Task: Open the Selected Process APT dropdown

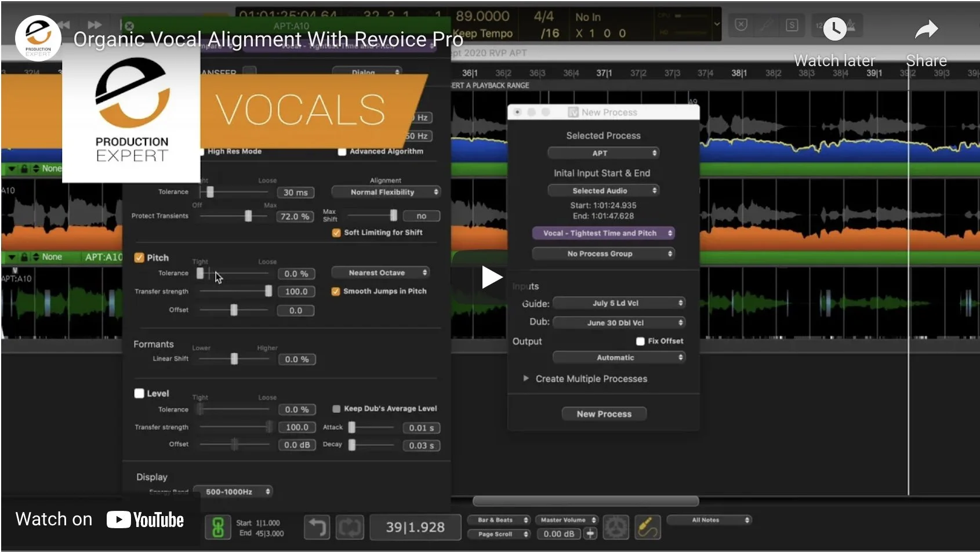Action: click(x=603, y=153)
